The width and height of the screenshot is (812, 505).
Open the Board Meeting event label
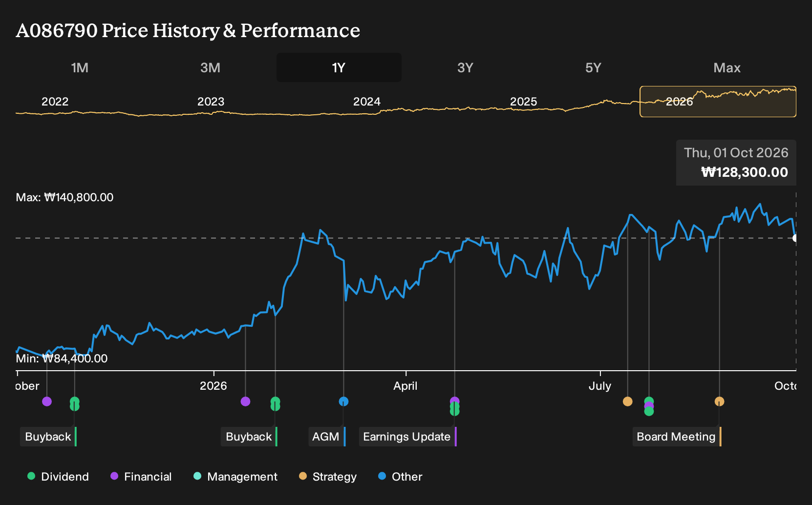(x=677, y=437)
